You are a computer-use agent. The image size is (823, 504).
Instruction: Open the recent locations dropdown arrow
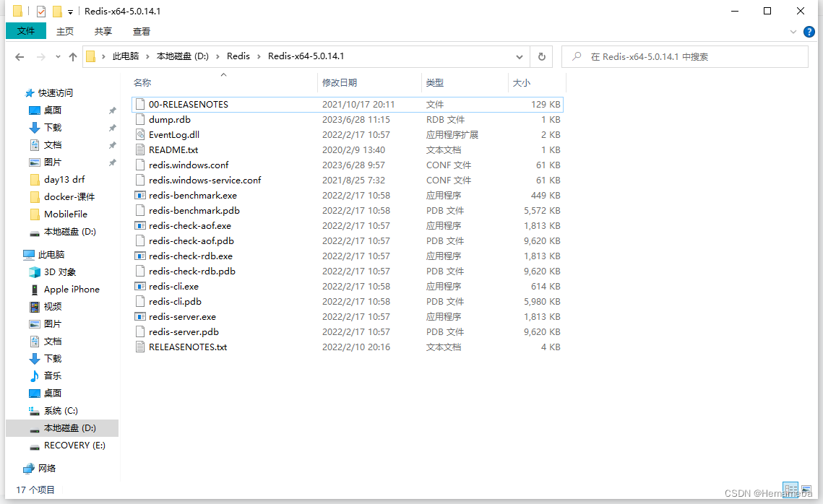(58, 56)
